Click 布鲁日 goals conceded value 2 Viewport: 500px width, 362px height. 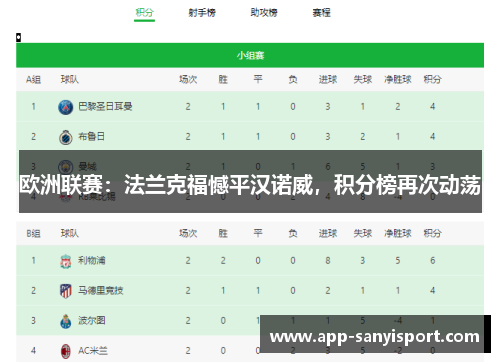pos(363,137)
